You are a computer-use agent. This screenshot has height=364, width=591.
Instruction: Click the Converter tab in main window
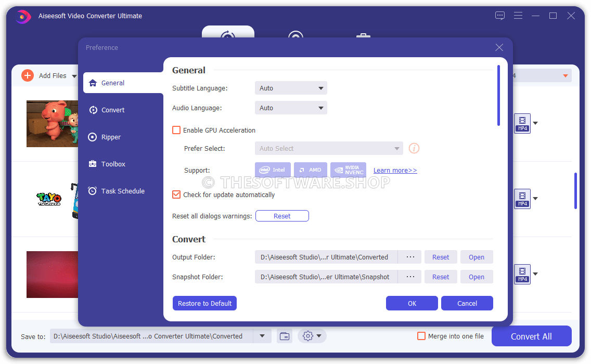point(228,32)
